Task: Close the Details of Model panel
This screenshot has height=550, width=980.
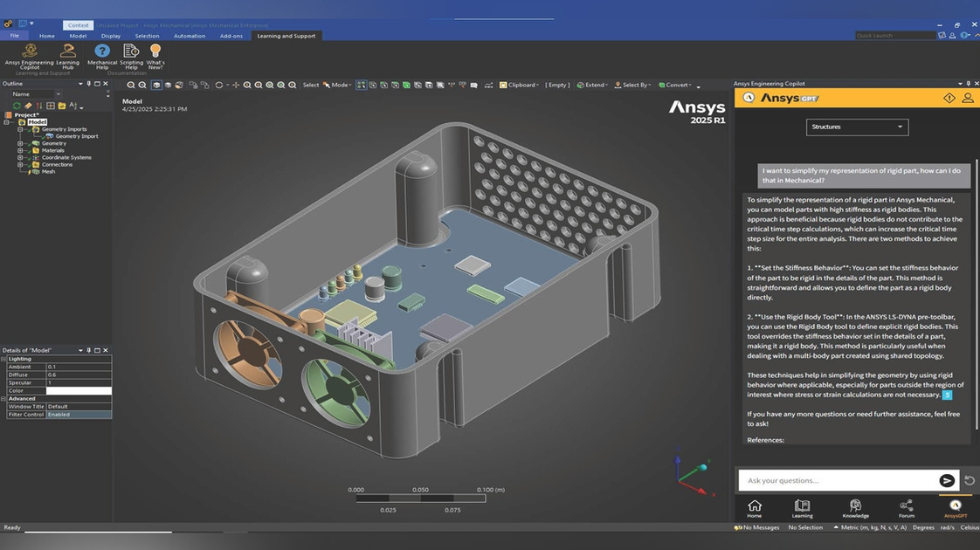Action: [106, 350]
